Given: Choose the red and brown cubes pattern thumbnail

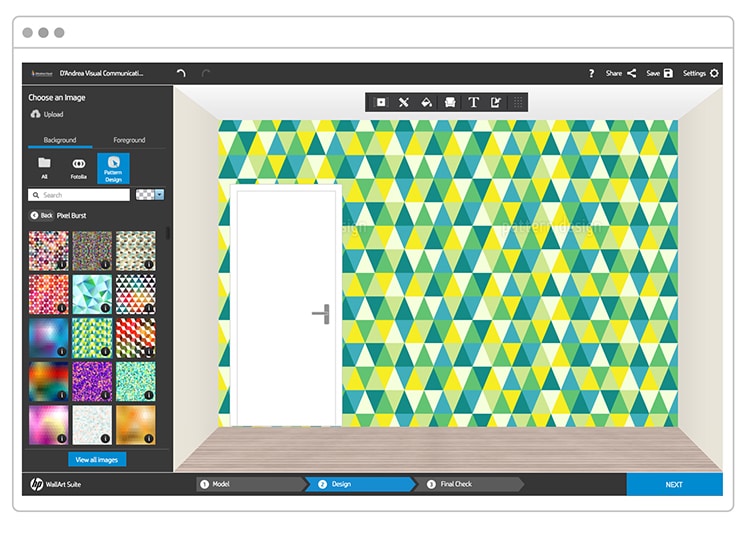Looking at the screenshot, I should point(136,338).
